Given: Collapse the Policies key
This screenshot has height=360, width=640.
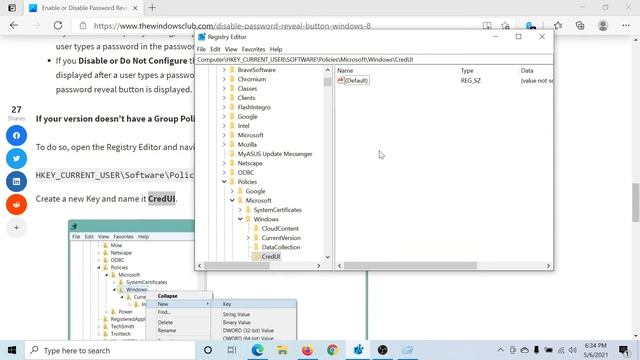Looking at the screenshot, I should (x=224, y=182).
